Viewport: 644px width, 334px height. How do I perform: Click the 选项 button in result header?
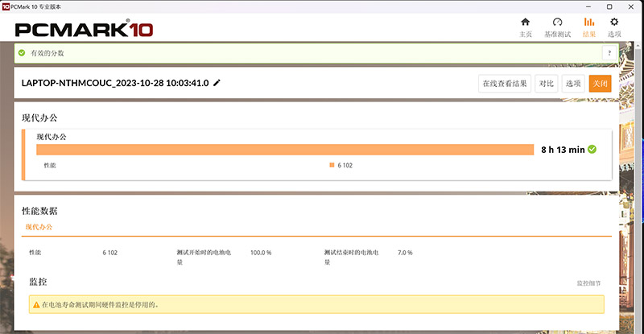click(x=573, y=84)
